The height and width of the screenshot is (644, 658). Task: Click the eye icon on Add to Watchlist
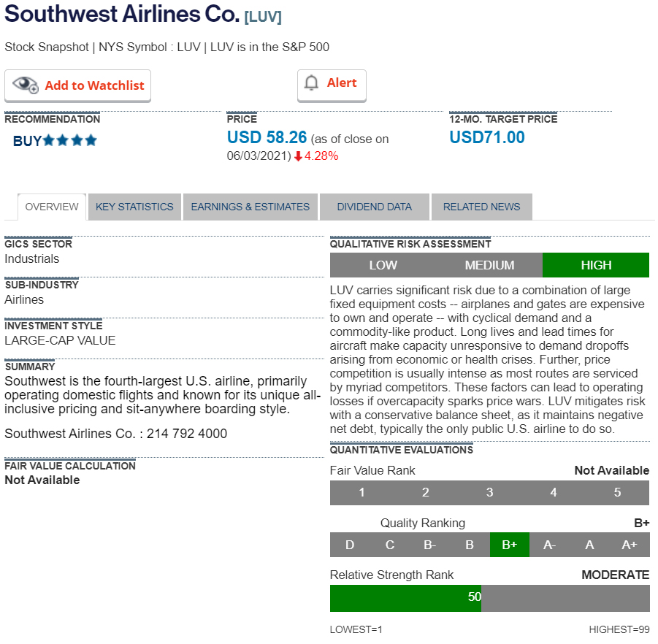[25, 85]
